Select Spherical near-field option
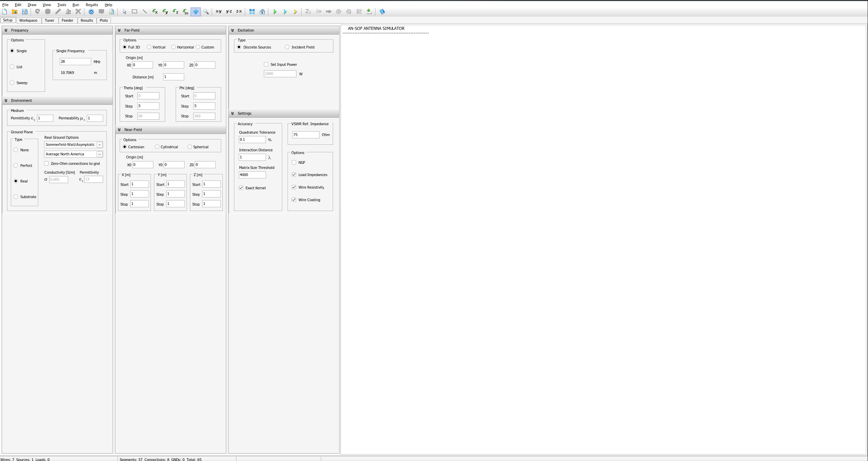Screen dimensions: 868x461 coord(190,147)
